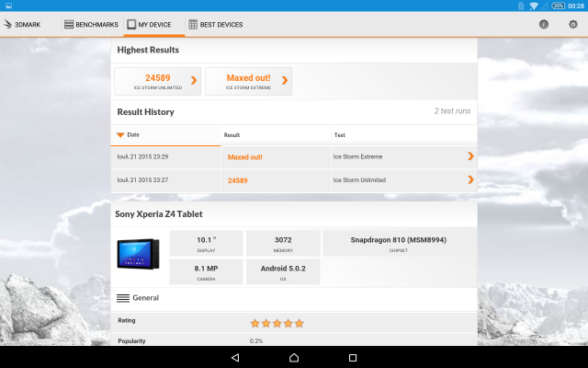This screenshot has height=368, width=588.
Task: Tap the screenshot notification icon in status bar
Action: point(8,6)
